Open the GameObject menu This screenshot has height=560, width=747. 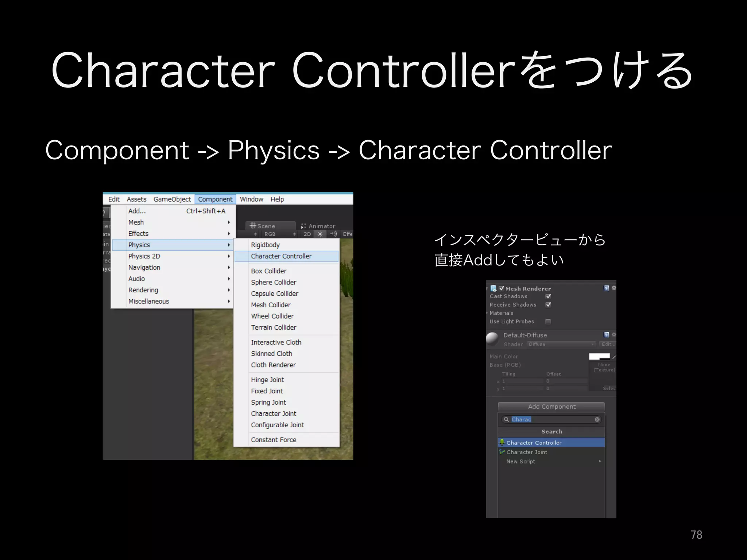pos(172,199)
